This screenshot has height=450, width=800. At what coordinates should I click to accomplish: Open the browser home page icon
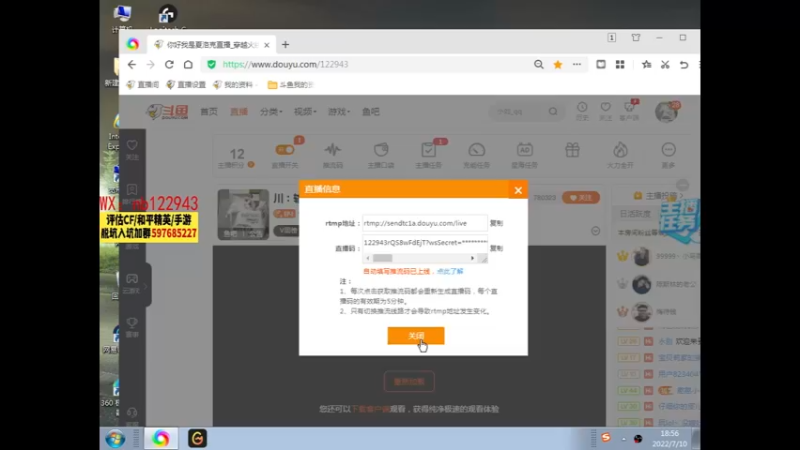coord(188,64)
